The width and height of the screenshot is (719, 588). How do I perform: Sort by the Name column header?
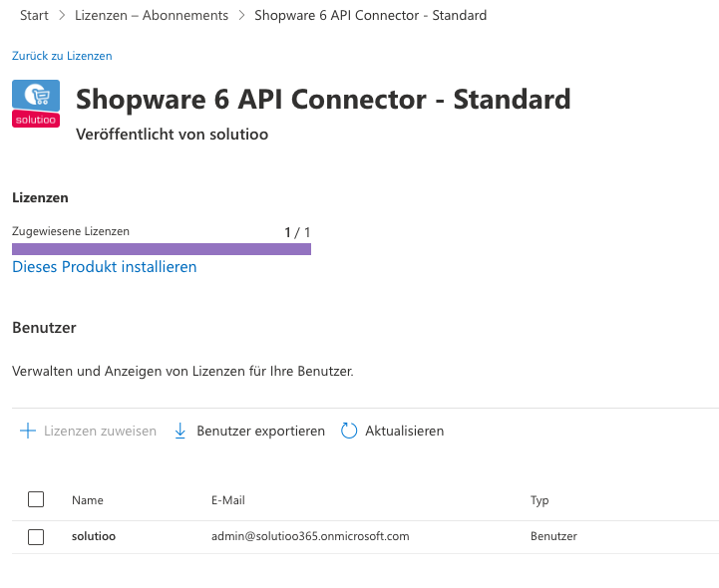point(88,500)
